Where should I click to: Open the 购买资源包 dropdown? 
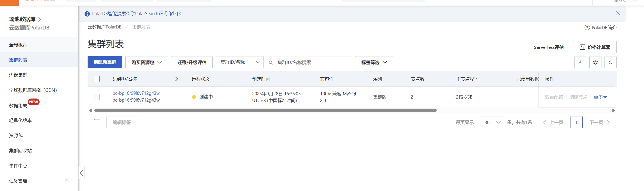pos(146,62)
